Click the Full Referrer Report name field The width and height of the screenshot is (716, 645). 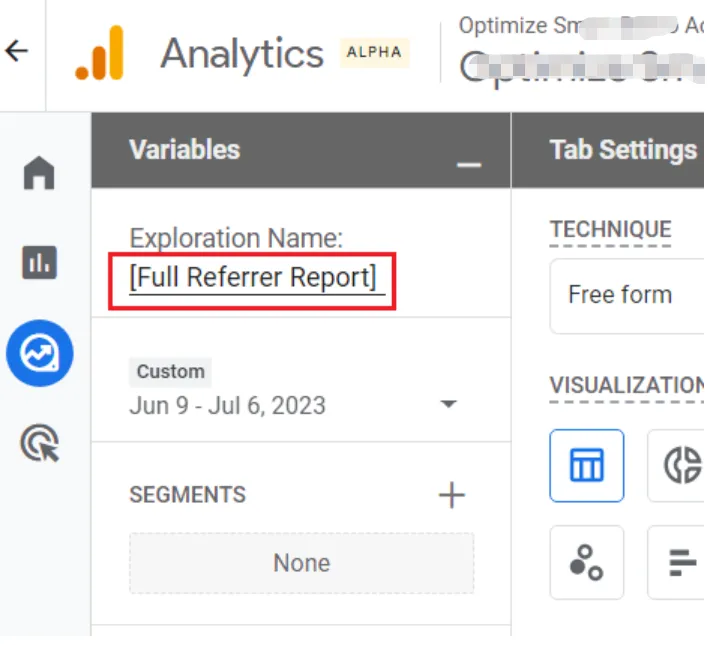[254, 278]
